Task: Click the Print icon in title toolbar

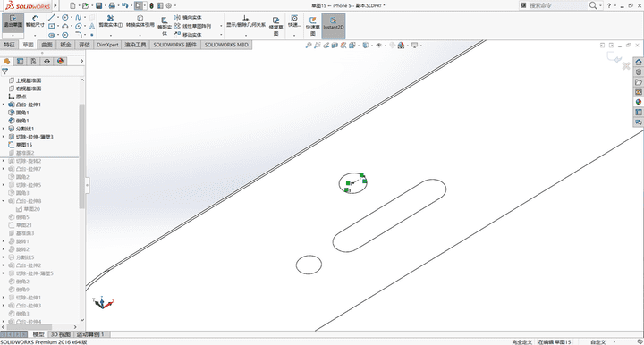Action: (x=112, y=5)
